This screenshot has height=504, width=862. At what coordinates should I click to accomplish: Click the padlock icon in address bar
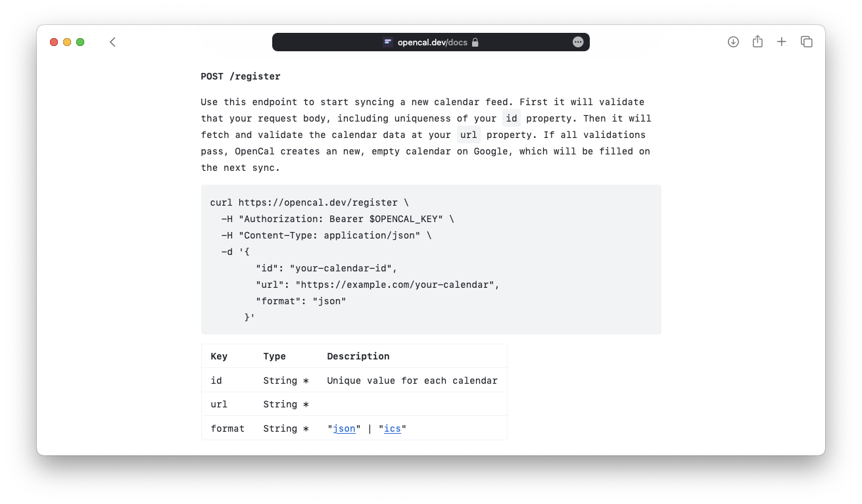(475, 42)
